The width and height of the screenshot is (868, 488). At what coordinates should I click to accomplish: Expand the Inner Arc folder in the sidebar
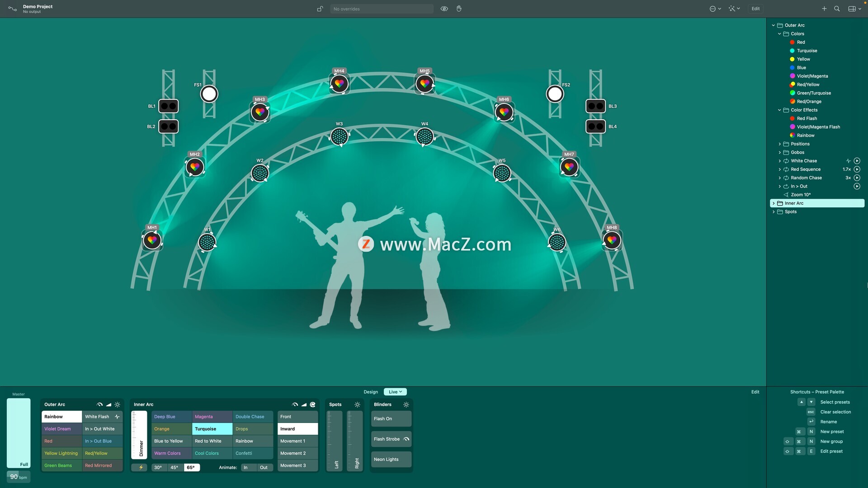tap(774, 203)
